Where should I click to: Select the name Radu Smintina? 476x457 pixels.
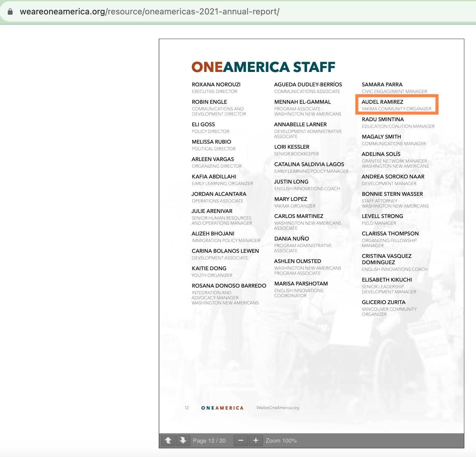click(x=383, y=119)
